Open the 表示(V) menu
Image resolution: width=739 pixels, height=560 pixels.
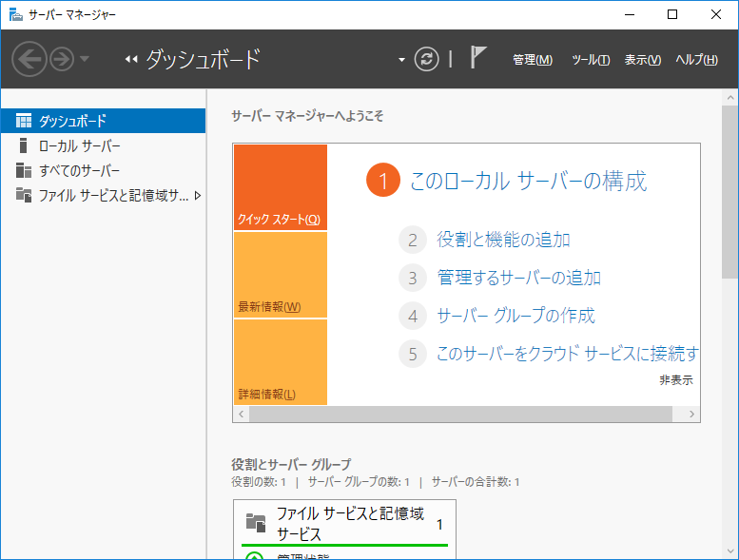click(642, 60)
